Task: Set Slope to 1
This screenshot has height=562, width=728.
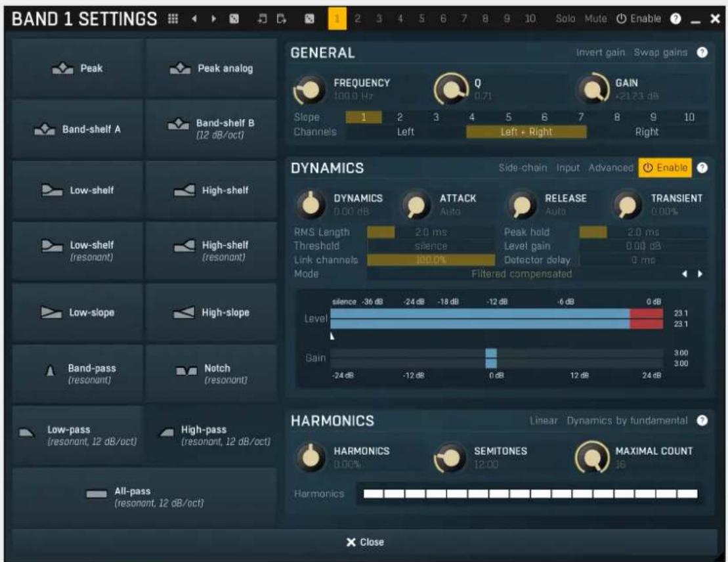Action: [364, 117]
